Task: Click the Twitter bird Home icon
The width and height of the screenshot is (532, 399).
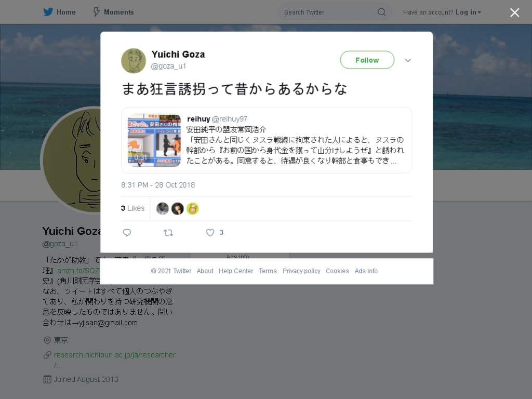Action: (48, 12)
